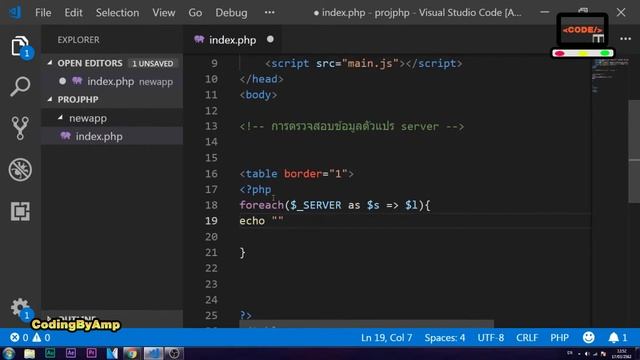The width and height of the screenshot is (640, 360).
Task: Select the index.php editor tab
Action: coord(233,40)
